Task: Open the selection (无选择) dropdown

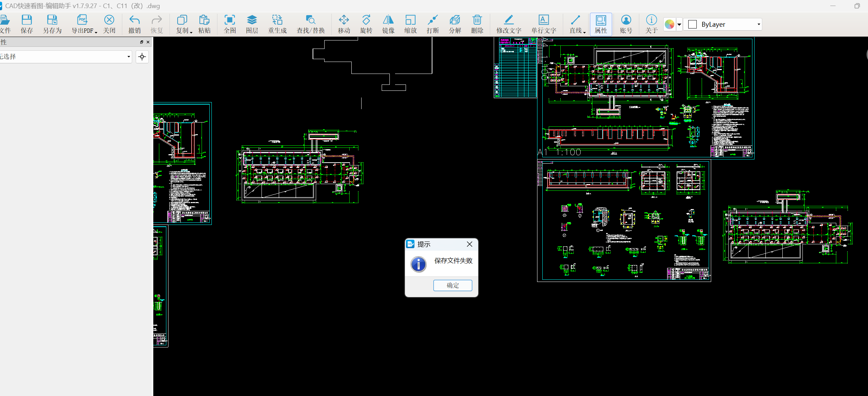Action: click(66, 57)
